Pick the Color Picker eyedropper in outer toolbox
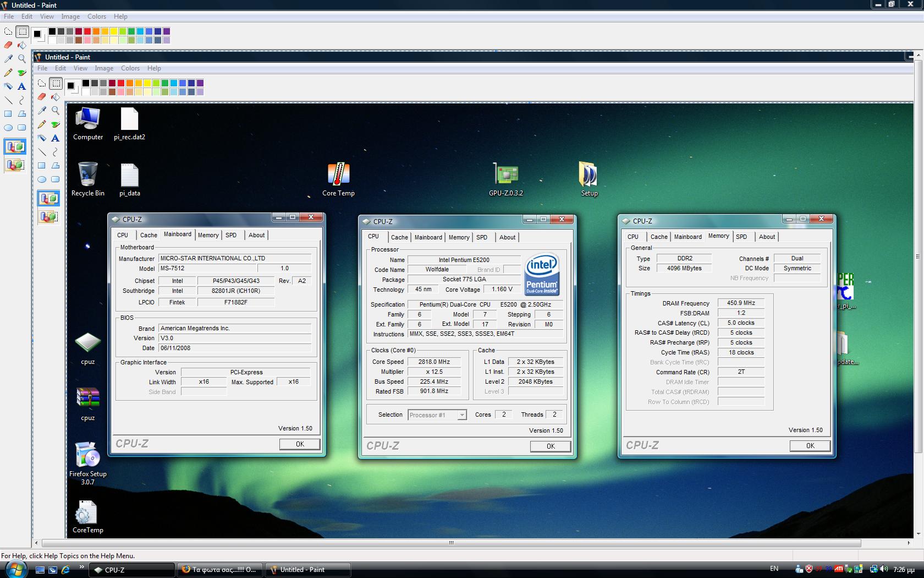This screenshot has width=924, height=578. [x=8, y=58]
